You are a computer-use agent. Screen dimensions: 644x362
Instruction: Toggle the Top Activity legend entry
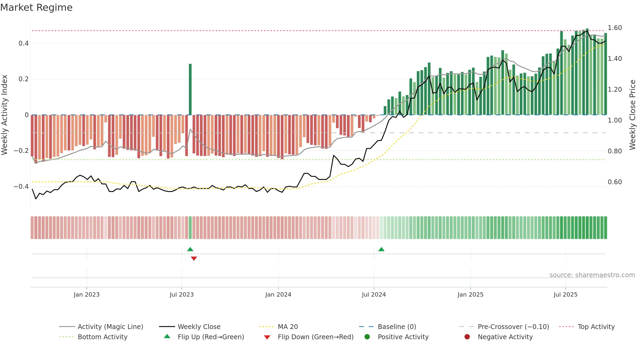click(x=587, y=327)
